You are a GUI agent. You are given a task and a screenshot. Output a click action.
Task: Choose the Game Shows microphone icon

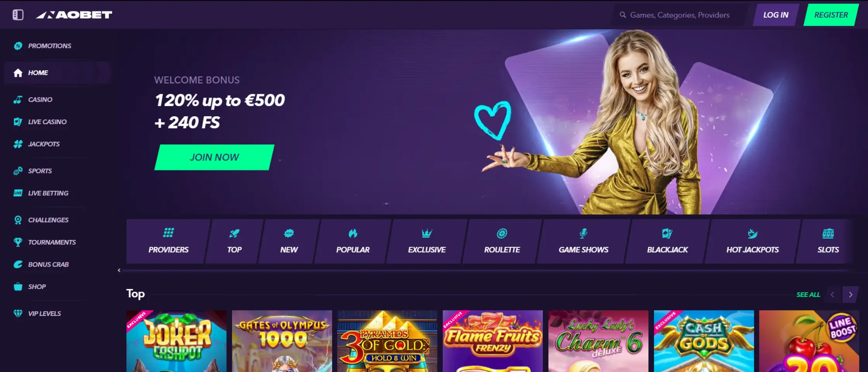(x=583, y=233)
